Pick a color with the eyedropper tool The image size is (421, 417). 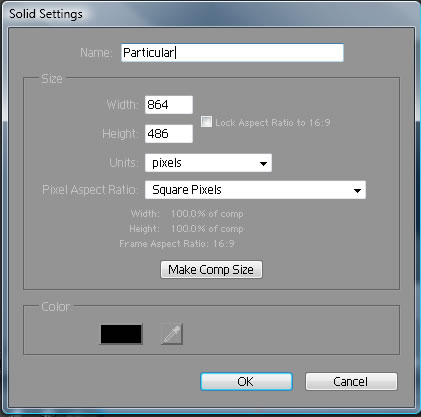[172, 334]
